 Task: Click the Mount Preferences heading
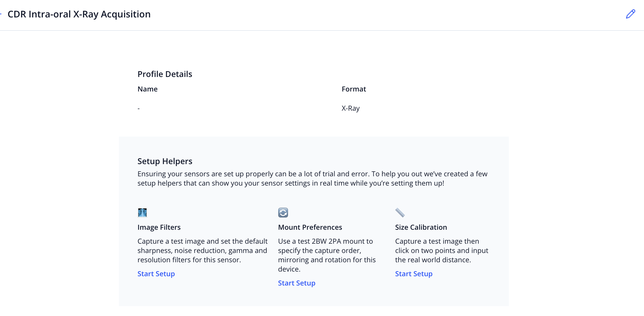[x=310, y=227]
